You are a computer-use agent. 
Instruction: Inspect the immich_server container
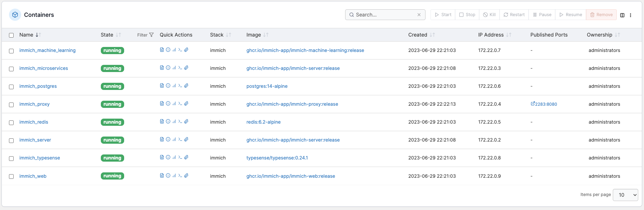click(168, 139)
